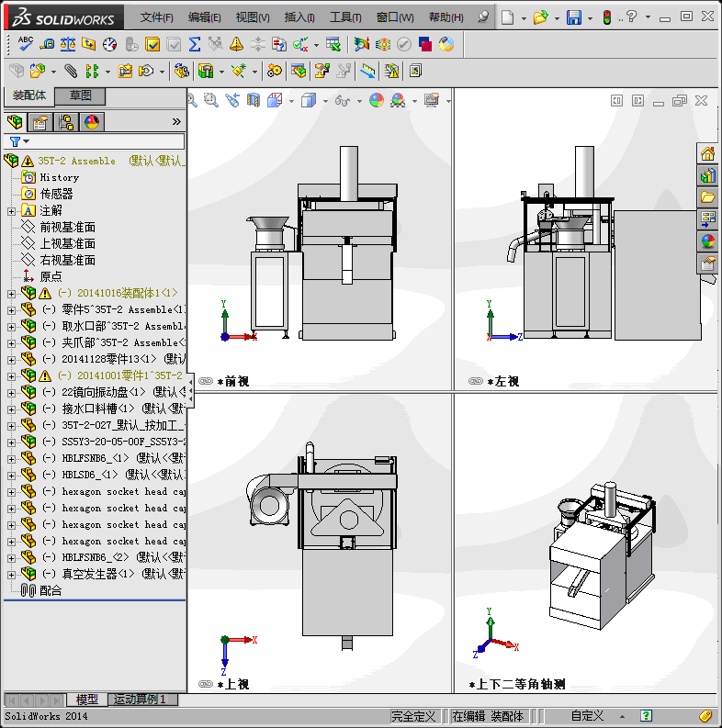The width and height of the screenshot is (722, 728).
Task: Click the Smart Fasteners icon
Action: click(125, 71)
